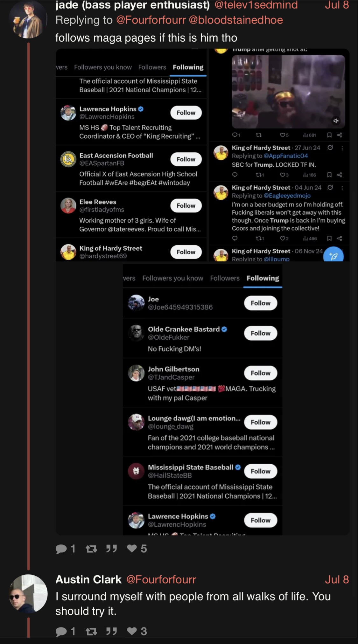358x644 pixels.
Task: Unmute the video with the speaker icon
Action: [336, 121]
